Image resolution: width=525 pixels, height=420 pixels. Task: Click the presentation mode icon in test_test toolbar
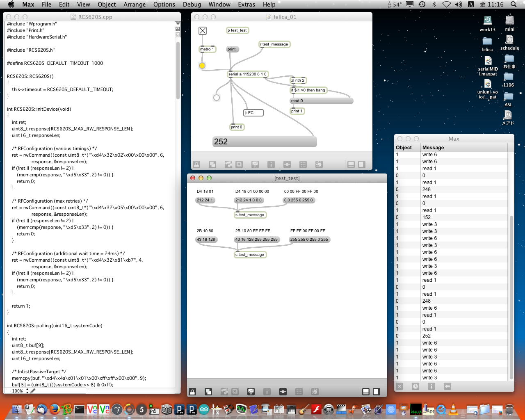pos(251,392)
